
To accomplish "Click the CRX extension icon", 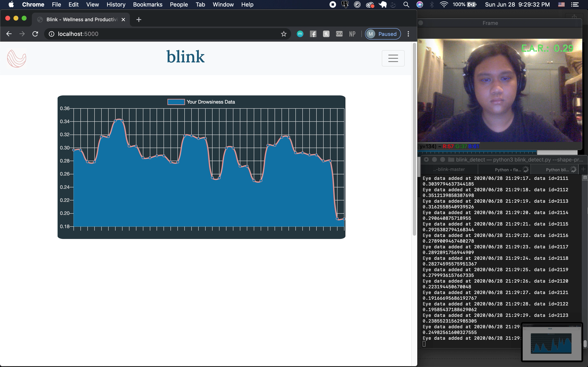I will 339,34.
